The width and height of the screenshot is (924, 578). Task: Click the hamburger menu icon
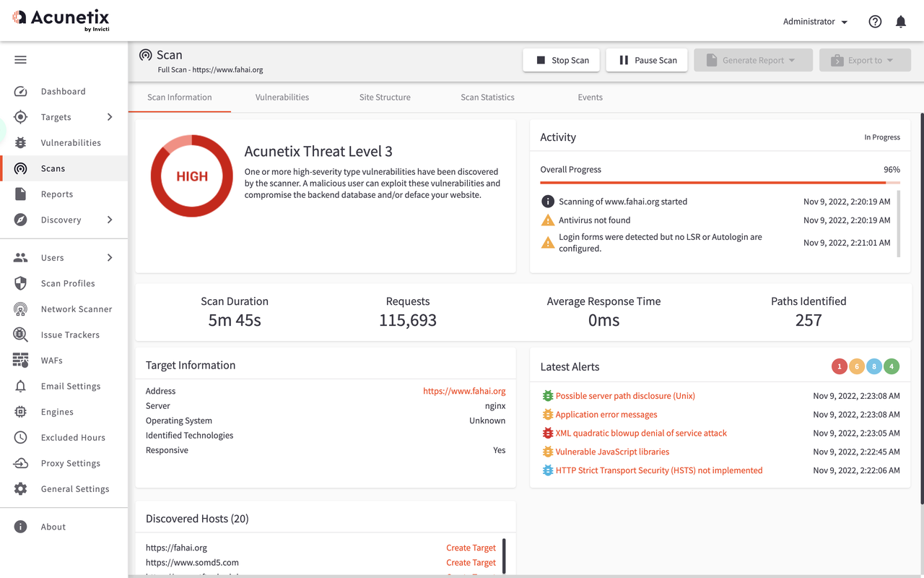(x=20, y=60)
